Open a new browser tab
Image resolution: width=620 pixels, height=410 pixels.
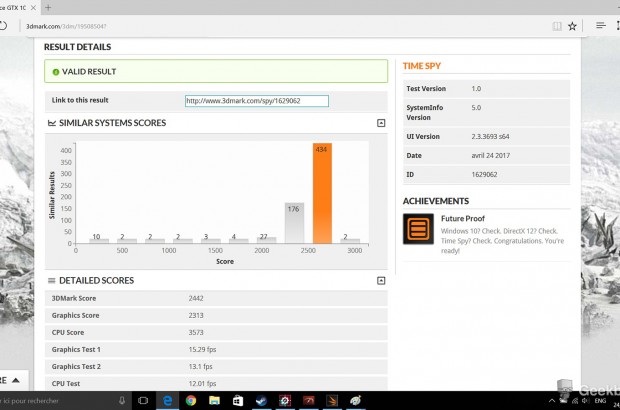47,7
